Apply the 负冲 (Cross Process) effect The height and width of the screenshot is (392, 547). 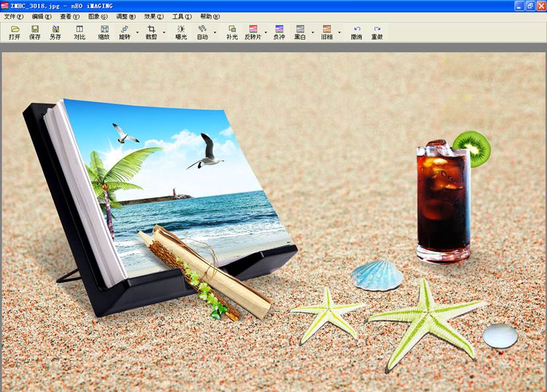pos(279,32)
